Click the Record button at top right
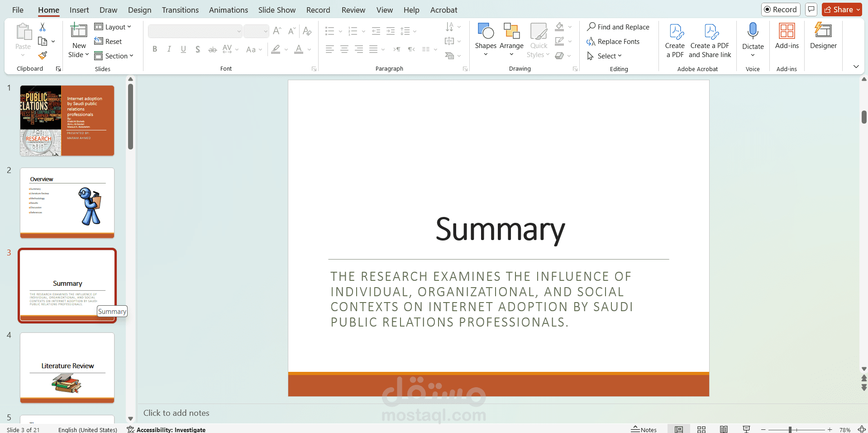This screenshot has height=433, width=868. 781,10
